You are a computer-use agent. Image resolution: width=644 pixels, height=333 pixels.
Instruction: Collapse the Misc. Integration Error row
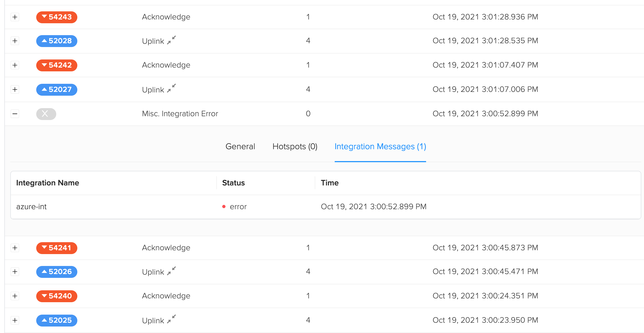tap(15, 114)
